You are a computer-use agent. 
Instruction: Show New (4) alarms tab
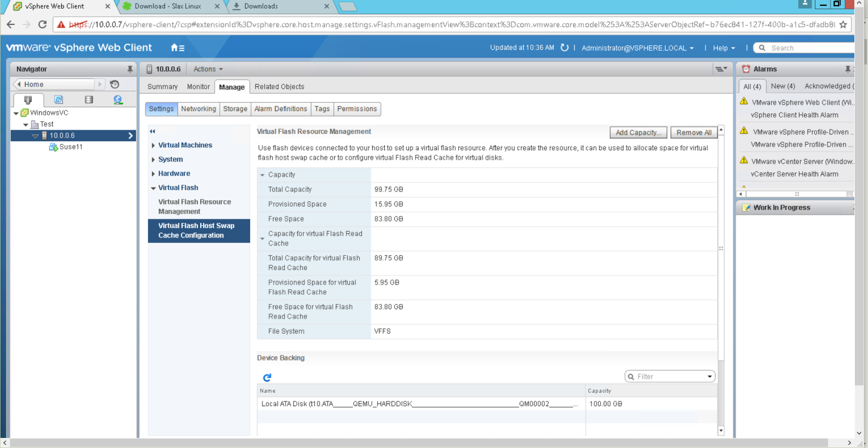[x=783, y=86]
